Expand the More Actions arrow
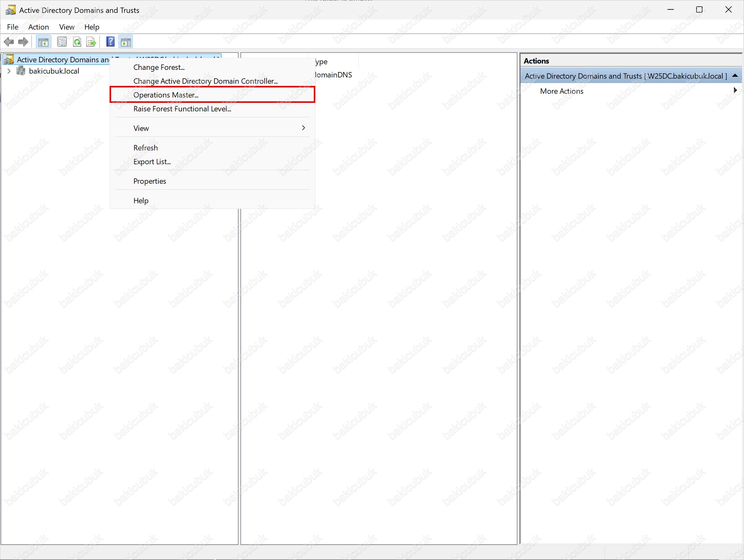Image resolution: width=744 pixels, height=560 pixels. 735,90
